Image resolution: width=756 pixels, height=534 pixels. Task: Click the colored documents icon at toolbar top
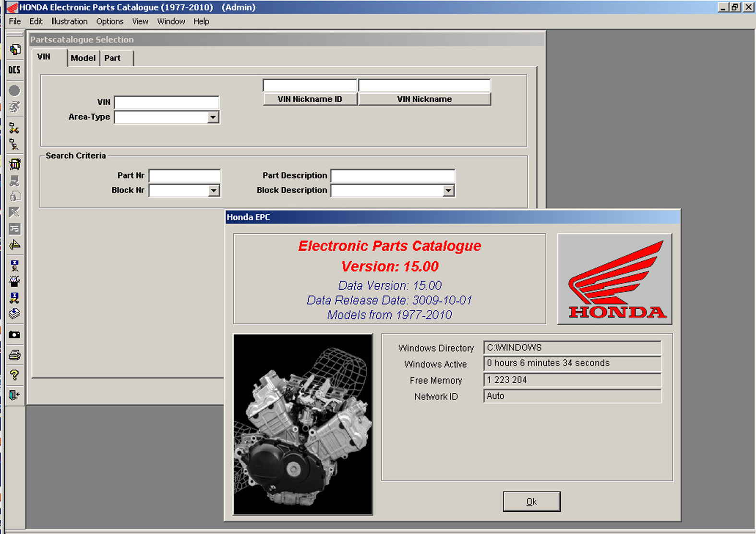tap(14, 49)
